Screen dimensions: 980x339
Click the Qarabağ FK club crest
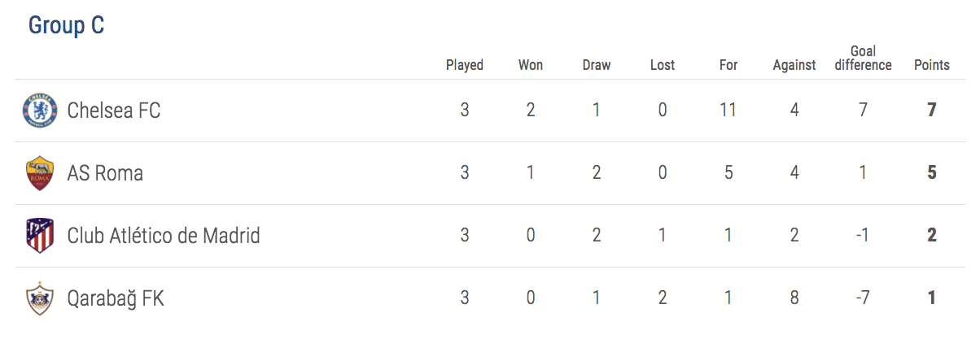click(40, 298)
